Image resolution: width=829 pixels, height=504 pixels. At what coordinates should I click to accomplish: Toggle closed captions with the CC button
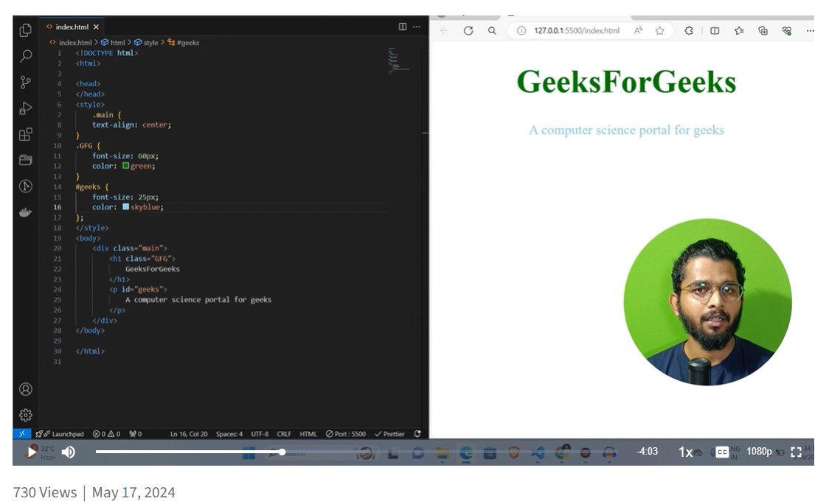[x=722, y=452]
